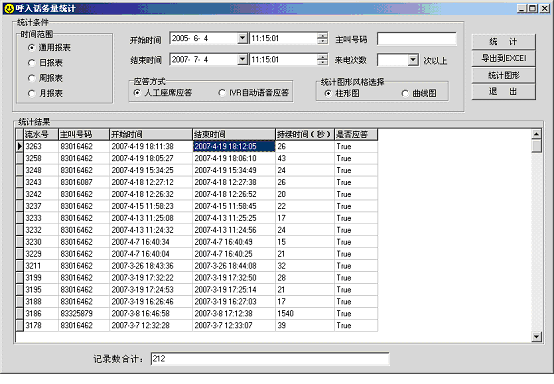This screenshot has height=384, width=554.
Task: Increase the start time with spinner up arrow
Action: coord(322,36)
